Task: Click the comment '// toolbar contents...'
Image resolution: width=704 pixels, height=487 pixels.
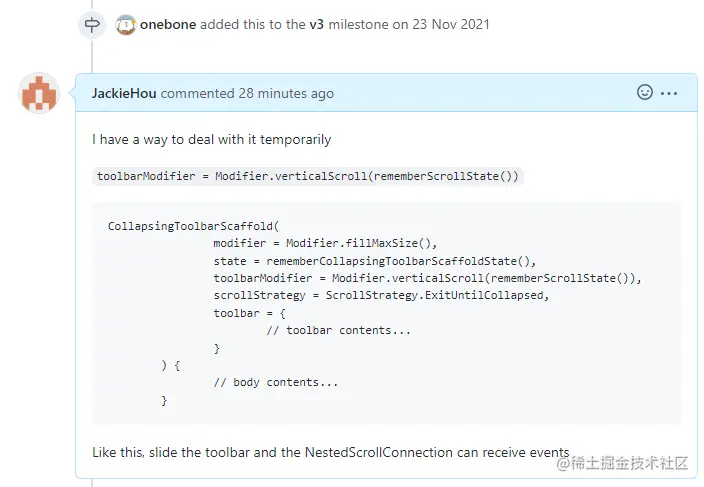Action: point(339,330)
